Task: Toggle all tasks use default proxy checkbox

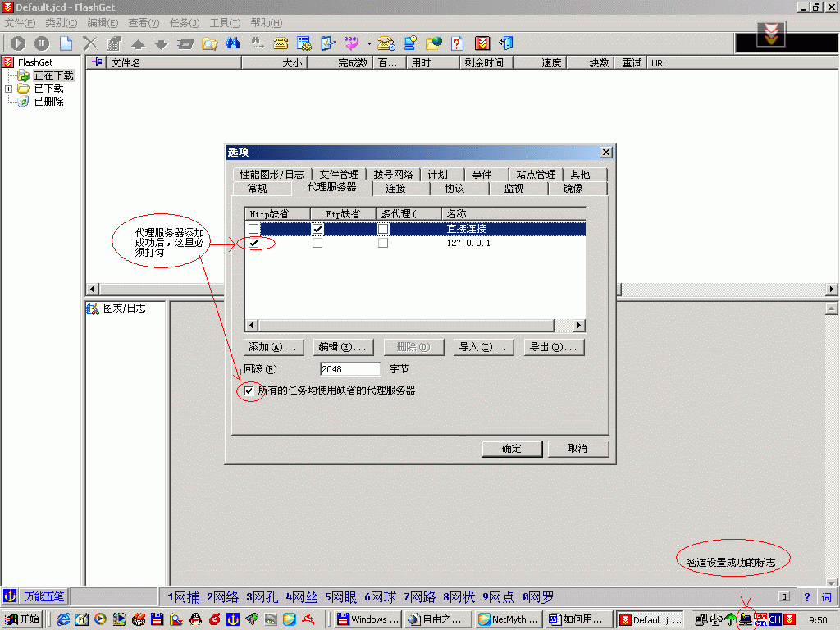Action: 249,391
